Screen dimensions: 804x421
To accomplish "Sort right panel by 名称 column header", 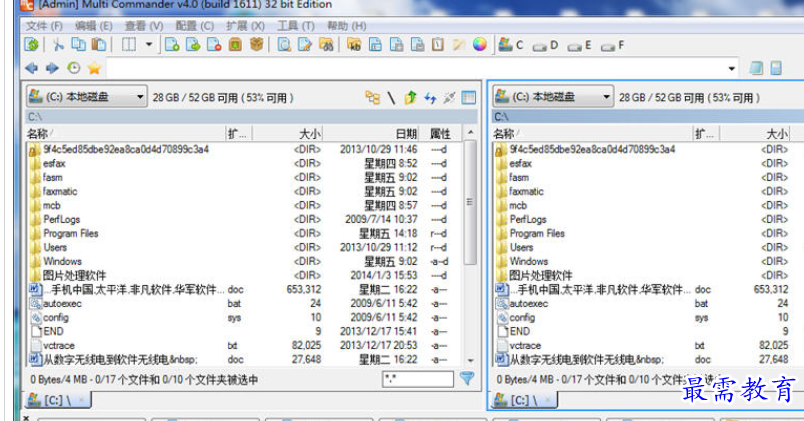I will (x=592, y=134).
